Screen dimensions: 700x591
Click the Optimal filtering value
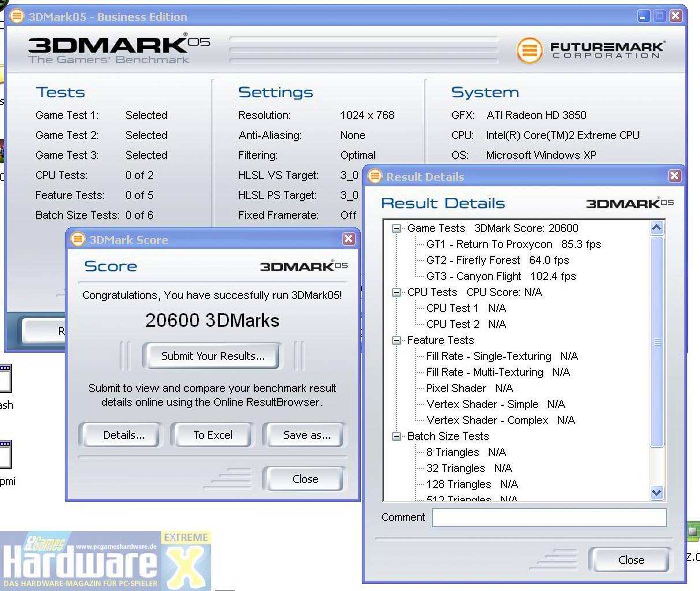point(358,155)
